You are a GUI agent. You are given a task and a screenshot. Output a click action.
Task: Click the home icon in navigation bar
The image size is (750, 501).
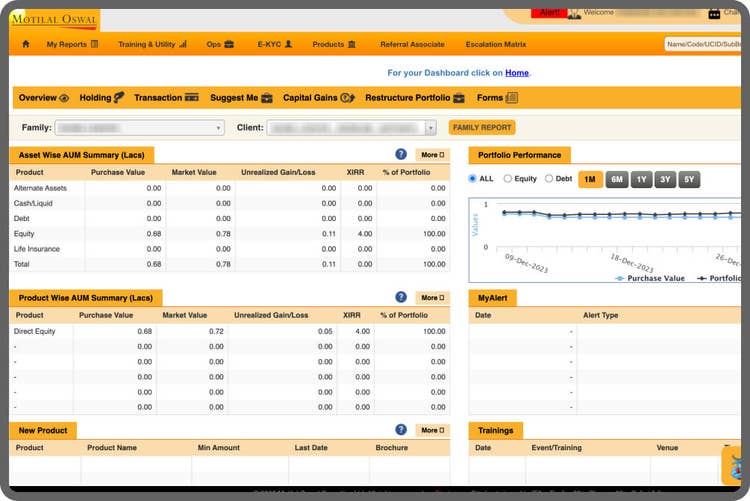coord(23,44)
